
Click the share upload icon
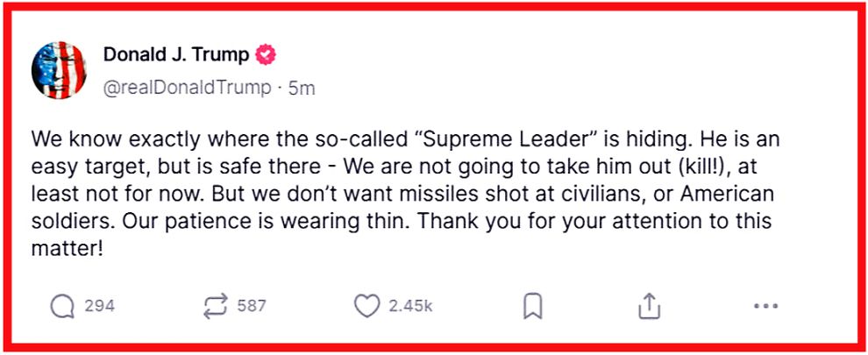tap(648, 306)
